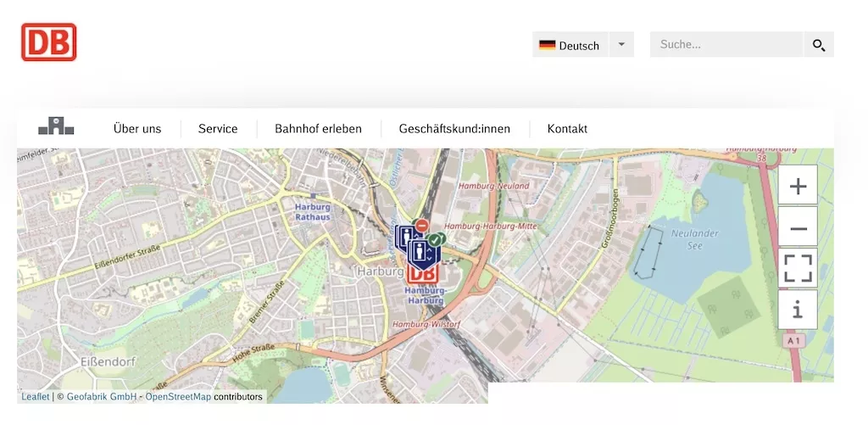Viewport: 868px width, 425px height.
Task: Click the Neulander See label on map
Action: click(695, 239)
